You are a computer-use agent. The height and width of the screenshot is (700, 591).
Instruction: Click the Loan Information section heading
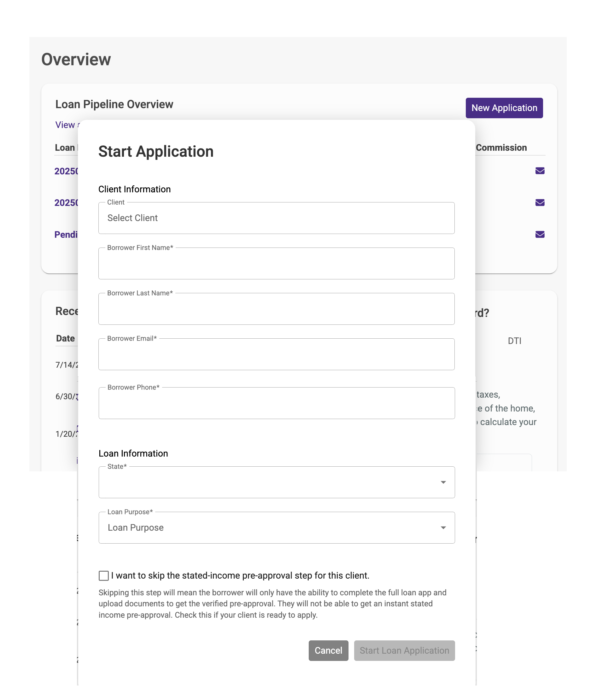pos(133,453)
